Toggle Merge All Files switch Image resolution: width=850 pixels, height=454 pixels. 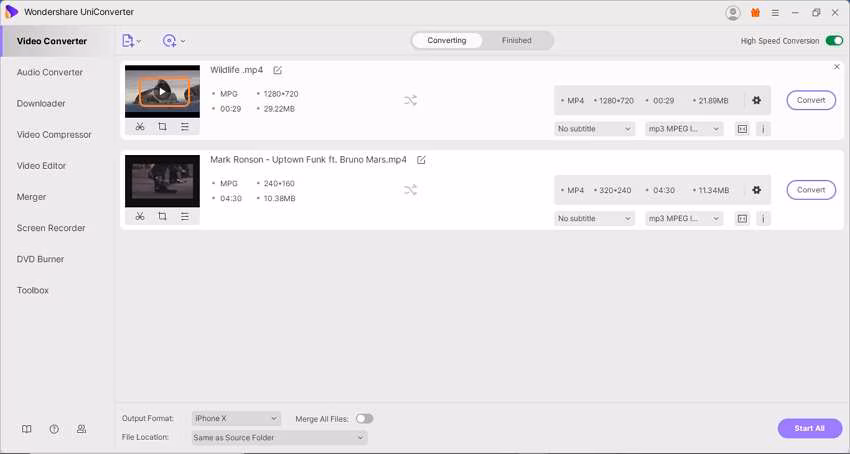pyautogui.click(x=364, y=419)
